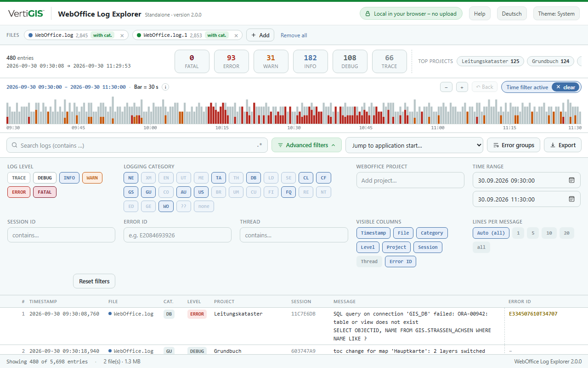Toggle DB logging category chip
This screenshot has height=368, width=588.
[x=254, y=178]
